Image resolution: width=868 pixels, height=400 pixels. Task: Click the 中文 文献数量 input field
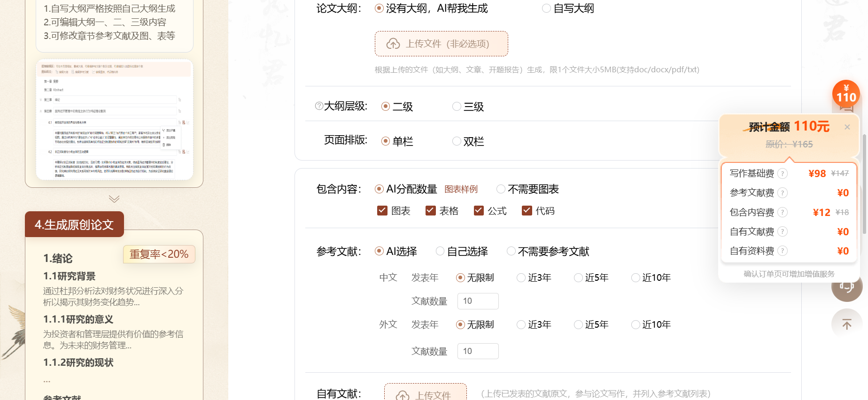click(478, 301)
